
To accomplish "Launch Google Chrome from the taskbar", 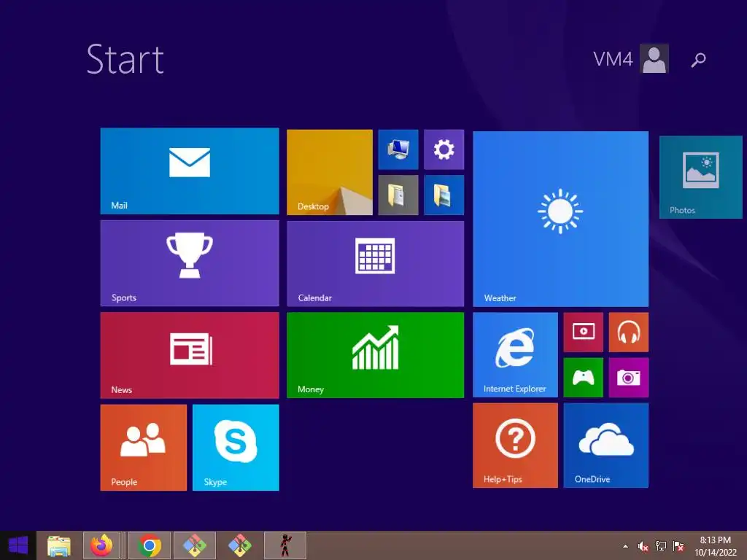I will [149, 545].
